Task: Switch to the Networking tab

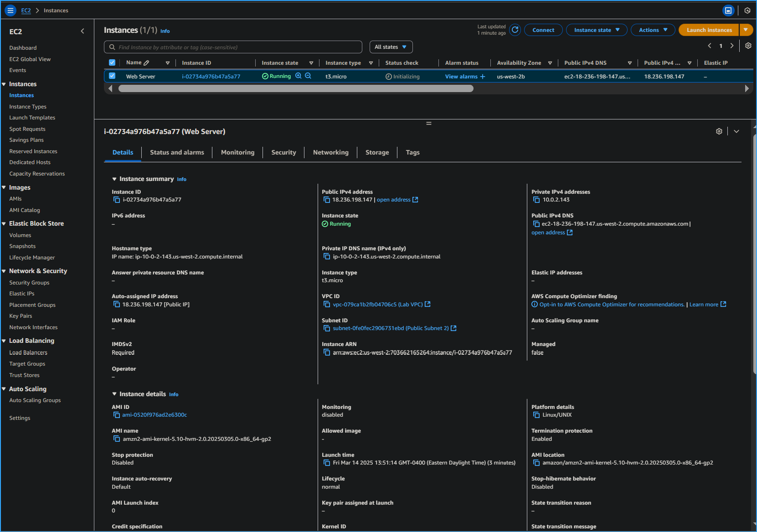Action: point(331,152)
